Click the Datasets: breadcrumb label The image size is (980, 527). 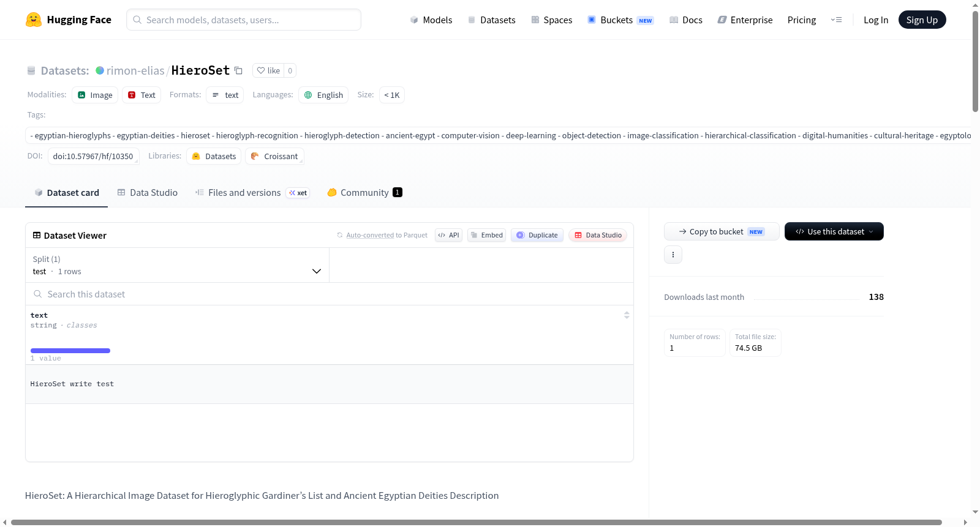point(65,70)
